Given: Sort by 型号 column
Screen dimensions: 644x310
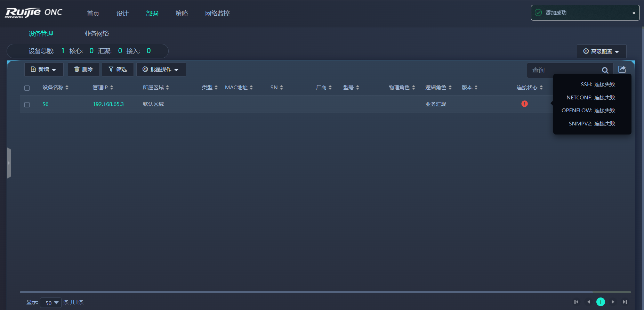Looking at the screenshot, I should tap(351, 88).
